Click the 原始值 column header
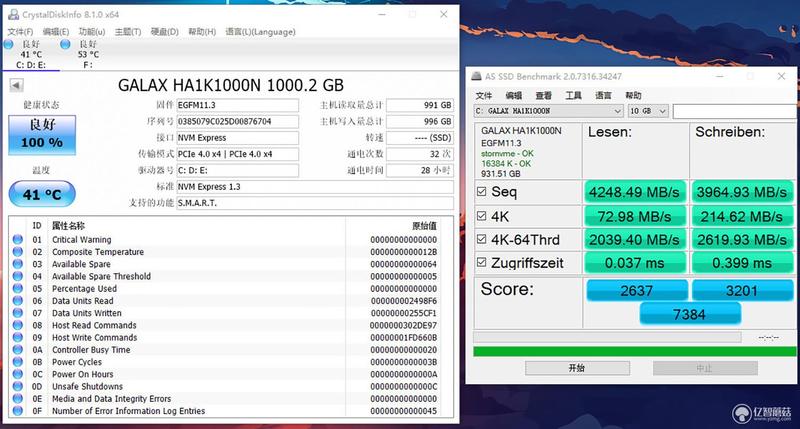The width and height of the screenshot is (800, 429). tap(424, 225)
